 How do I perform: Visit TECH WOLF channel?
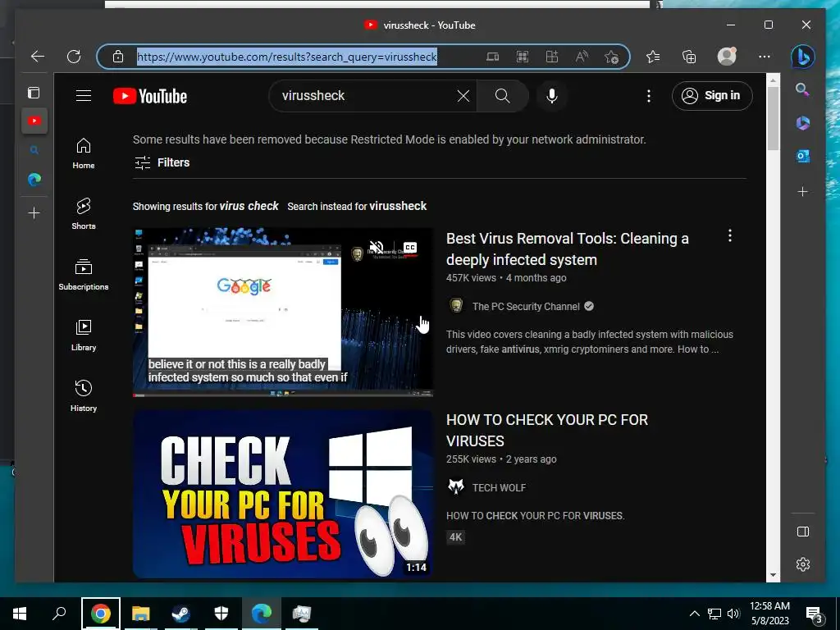click(x=499, y=487)
